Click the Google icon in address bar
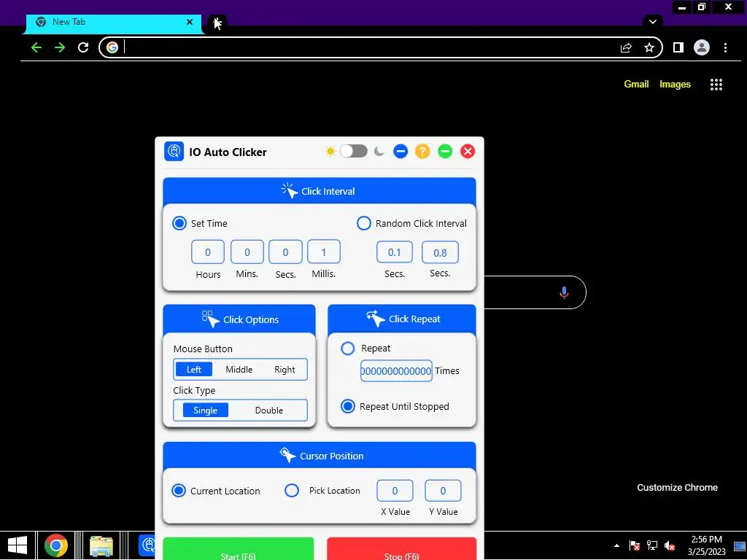 [112, 47]
